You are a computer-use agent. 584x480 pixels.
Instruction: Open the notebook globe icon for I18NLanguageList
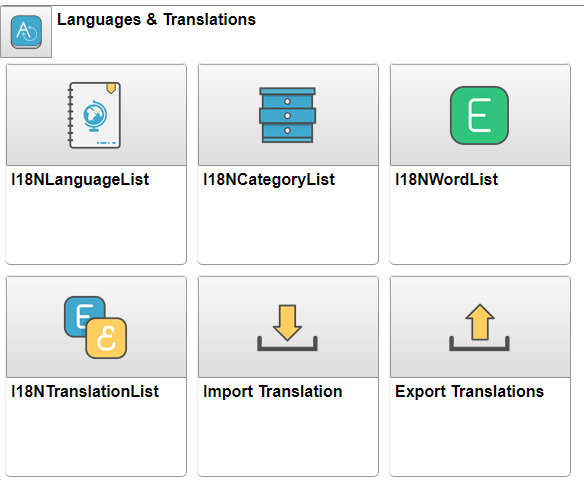pyautogui.click(x=94, y=115)
